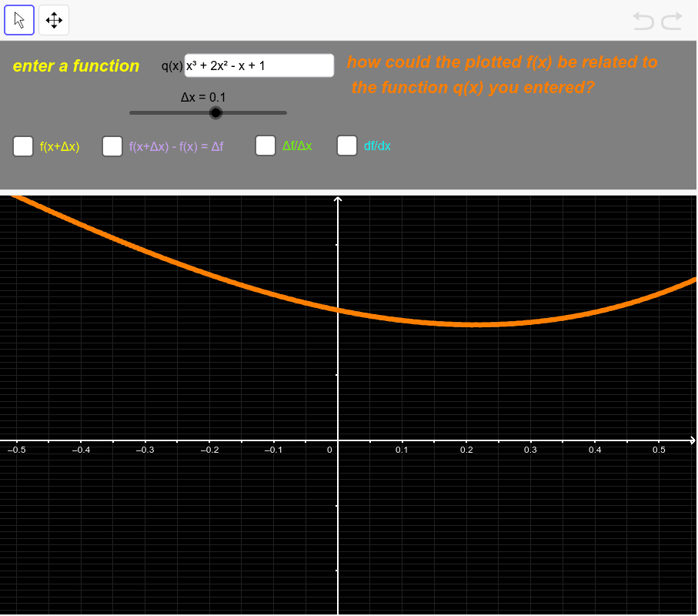Click the Δf/Δx green label text
Image resolution: width=698 pixels, height=616 pixels.
pyautogui.click(x=297, y=146)
